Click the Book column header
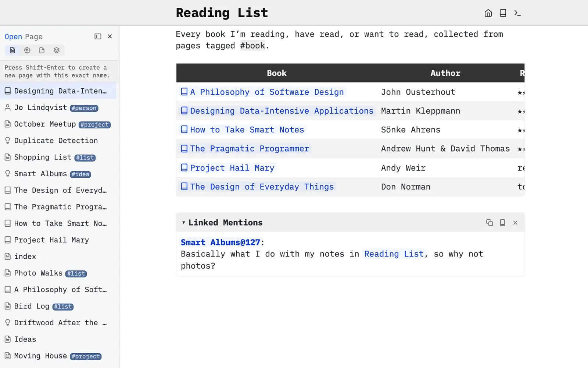588x368 pixels. [277, 73]
